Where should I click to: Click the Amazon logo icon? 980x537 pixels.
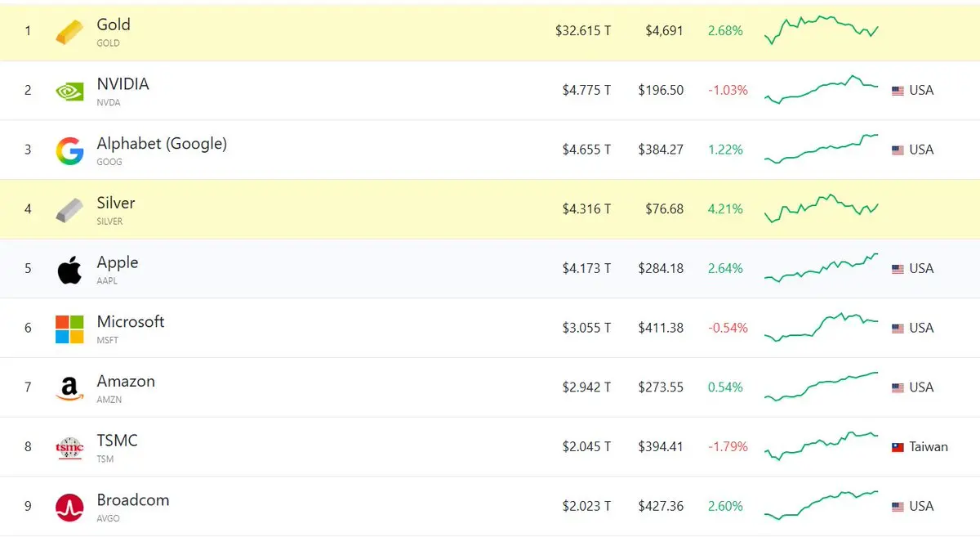point(69,388)
